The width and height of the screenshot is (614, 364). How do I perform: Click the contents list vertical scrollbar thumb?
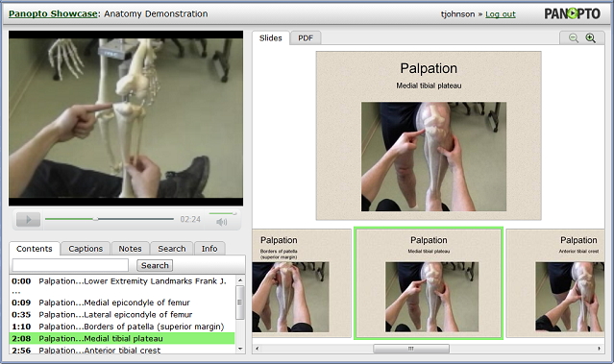click(240, 303)
